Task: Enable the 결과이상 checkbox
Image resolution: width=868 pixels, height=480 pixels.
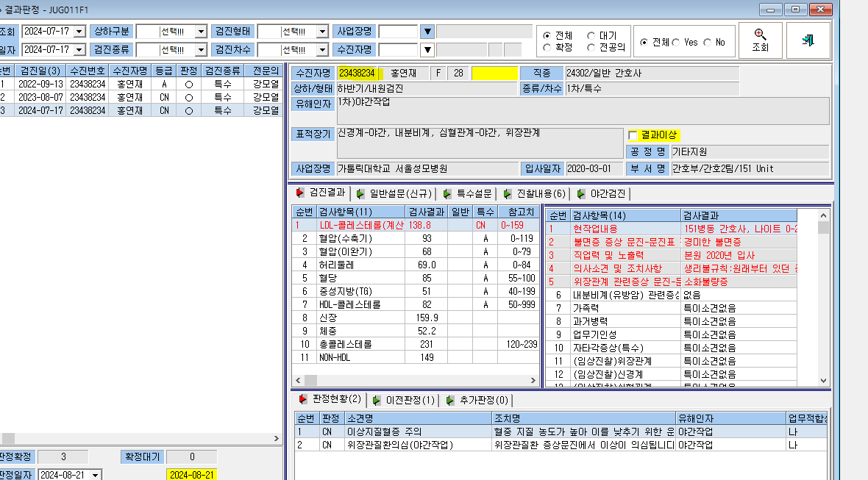Action: 633,135
